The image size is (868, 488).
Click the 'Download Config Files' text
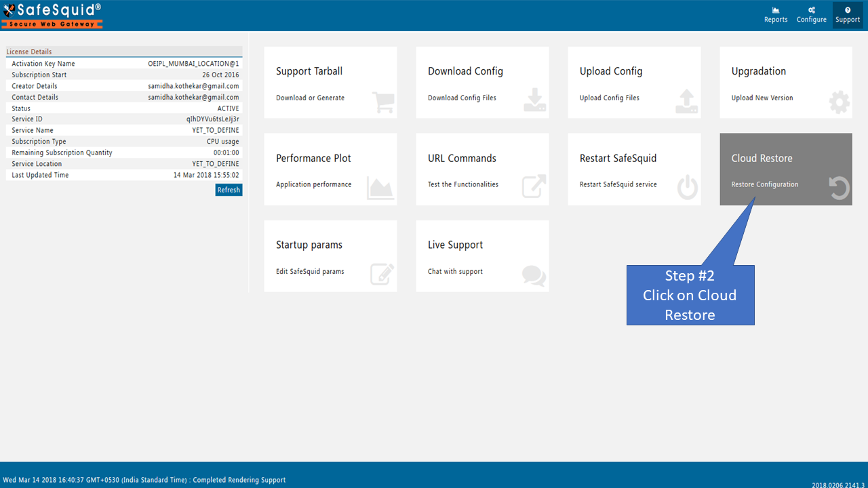point(462,98)
